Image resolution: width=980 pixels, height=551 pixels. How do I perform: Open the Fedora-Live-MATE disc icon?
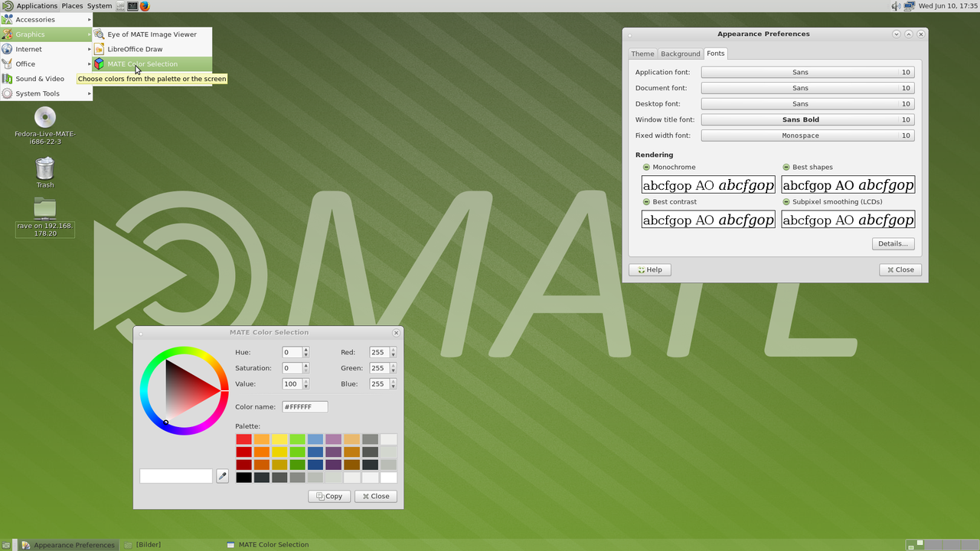45,118
